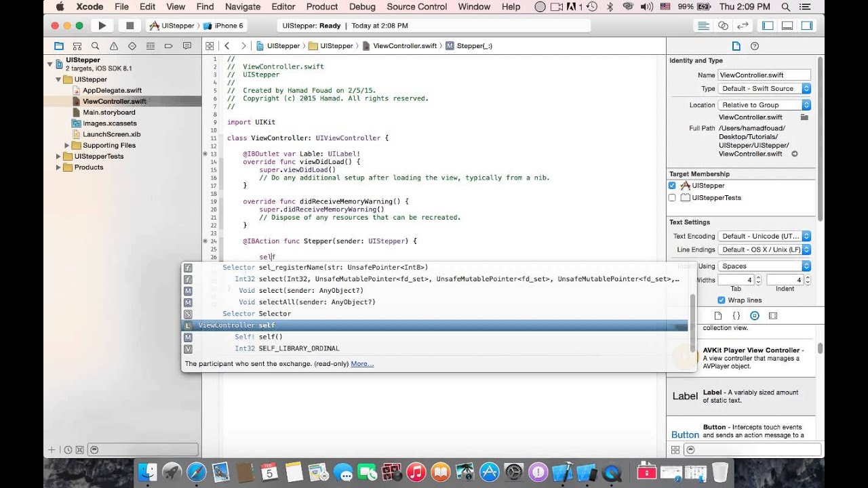
Task: Open the Breakpoint navigator
Action: [168, 46]
